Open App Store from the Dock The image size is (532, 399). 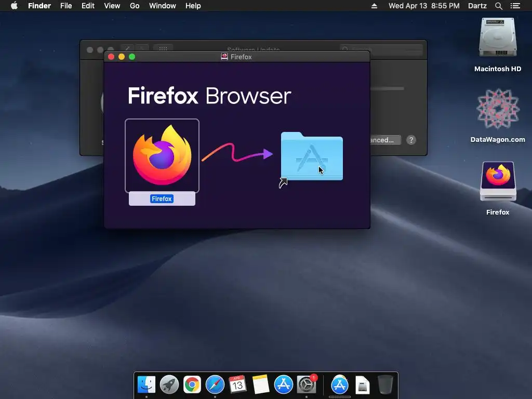[x=283, y=385]
